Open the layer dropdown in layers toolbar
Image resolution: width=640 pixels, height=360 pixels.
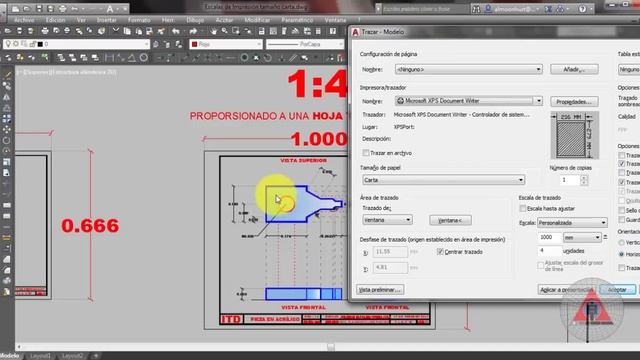click(x=77, y=44)
